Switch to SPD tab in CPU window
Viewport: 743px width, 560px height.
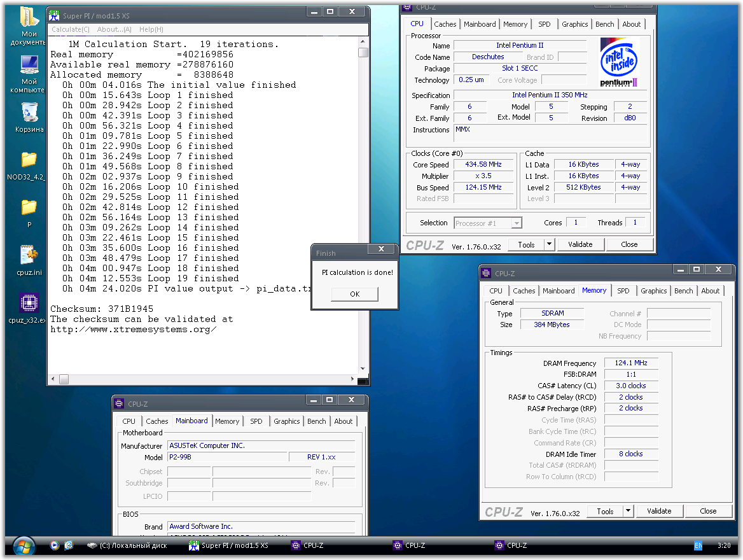[x=545, y=24]
